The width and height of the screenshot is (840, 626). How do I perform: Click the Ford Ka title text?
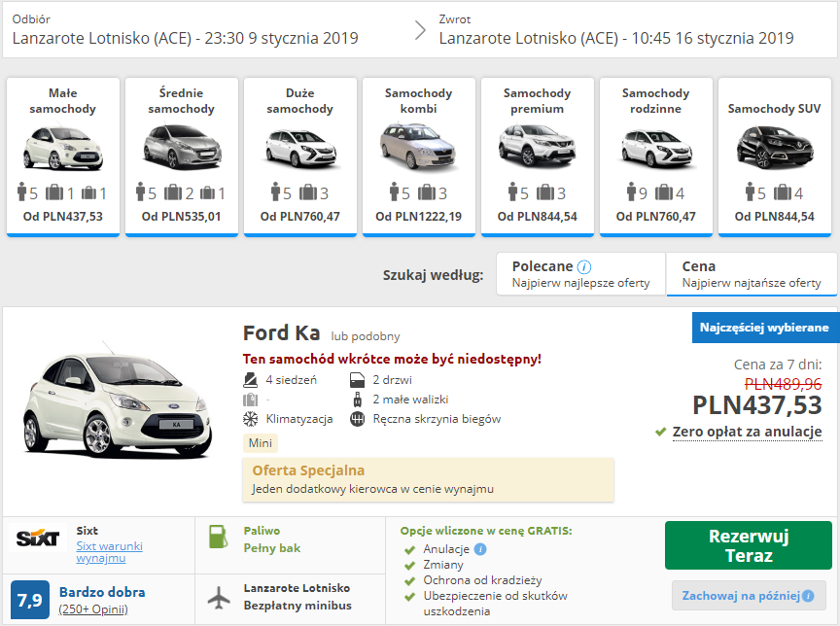pos(281,333)
